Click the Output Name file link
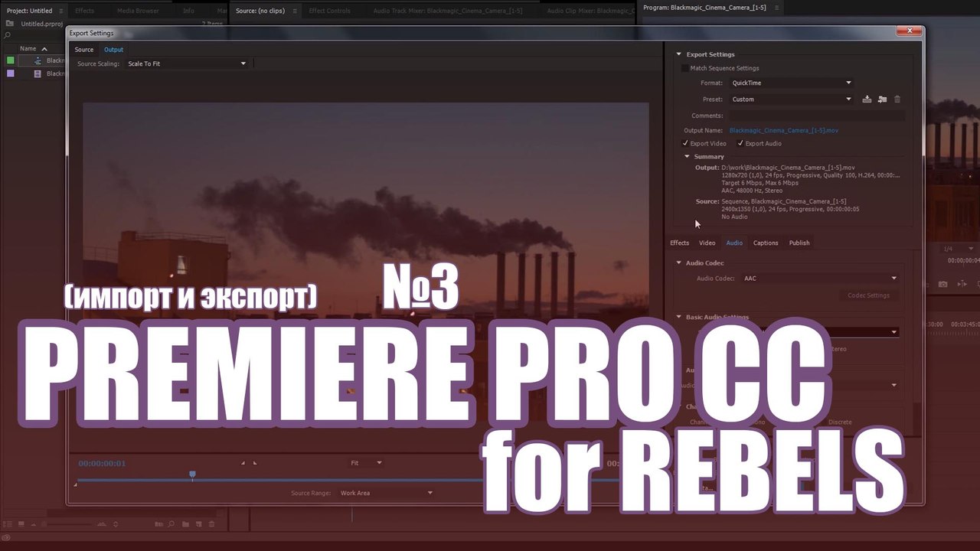Viewport: 980px width, 551px height. (783, 130)
